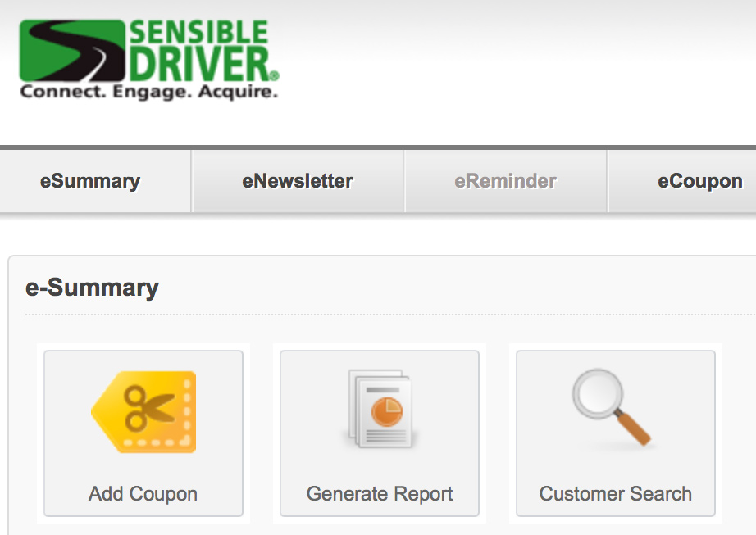Click the registered trademark symbol beside DRIVER
Image resolution: width=756 pixels, height=535 pixels.
click(x=274, y=75)
